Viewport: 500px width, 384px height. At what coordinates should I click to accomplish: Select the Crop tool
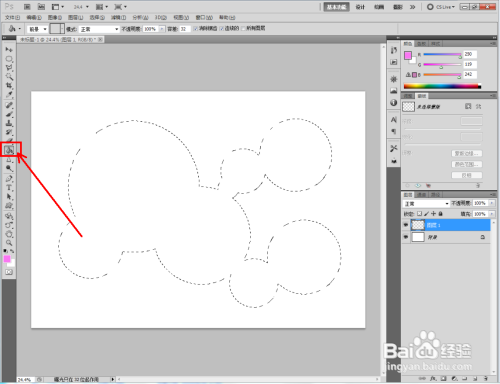tap(9, 86)
